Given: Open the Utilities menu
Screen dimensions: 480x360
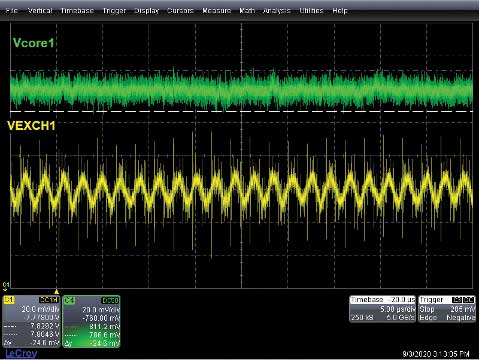Looking at the screenshot, I should 311,11.
